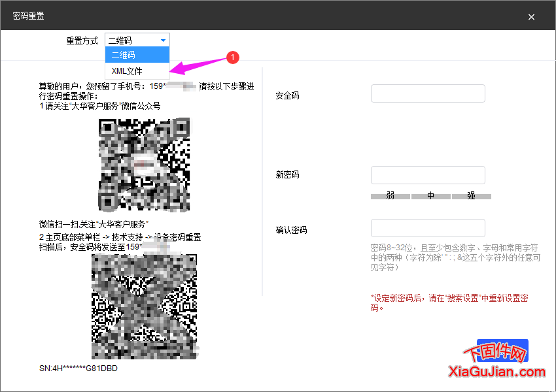Choose XML文件 reset method
Viewport: 556px width, 392px height.
pos(137,71)
